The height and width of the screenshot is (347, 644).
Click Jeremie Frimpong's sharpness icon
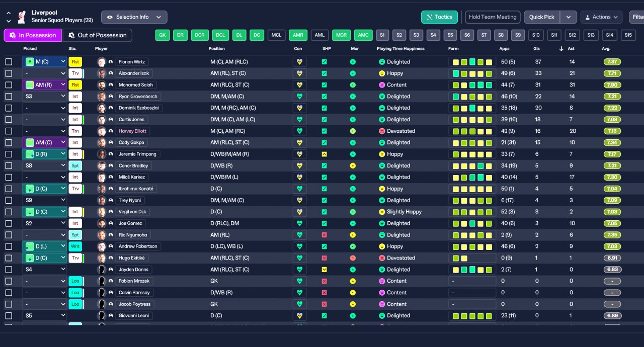[324, 154]
